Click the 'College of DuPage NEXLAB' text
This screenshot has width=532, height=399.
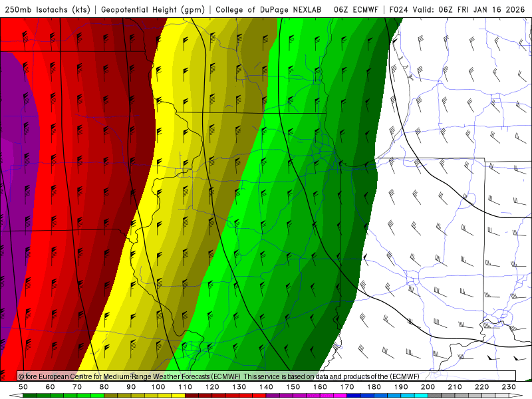[269, 9]
